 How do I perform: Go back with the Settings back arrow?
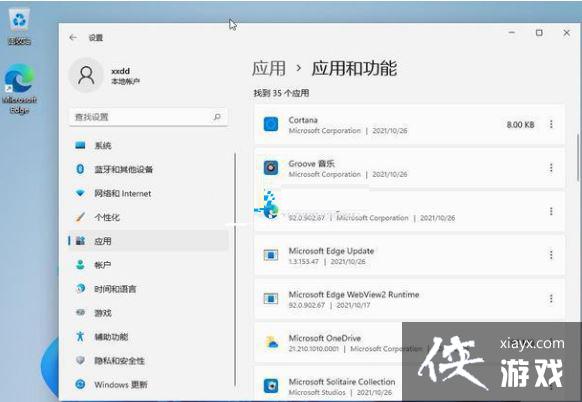(x=73, y=37)
